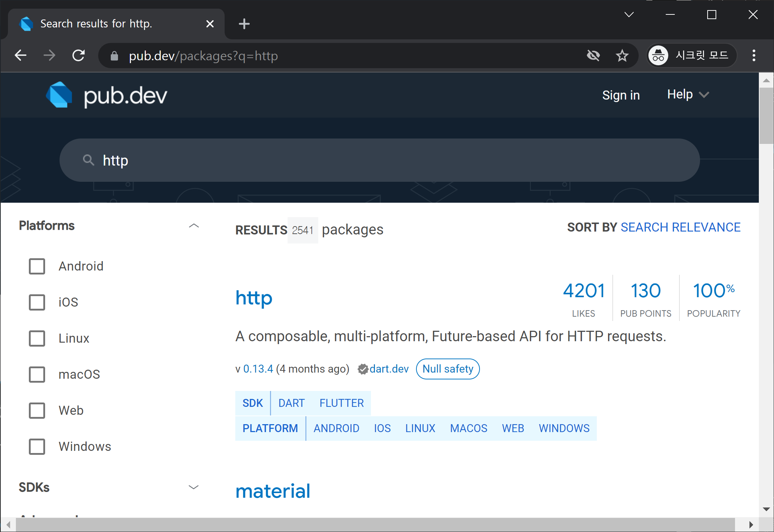Open sort options via Search Relevance

point(680,227)
